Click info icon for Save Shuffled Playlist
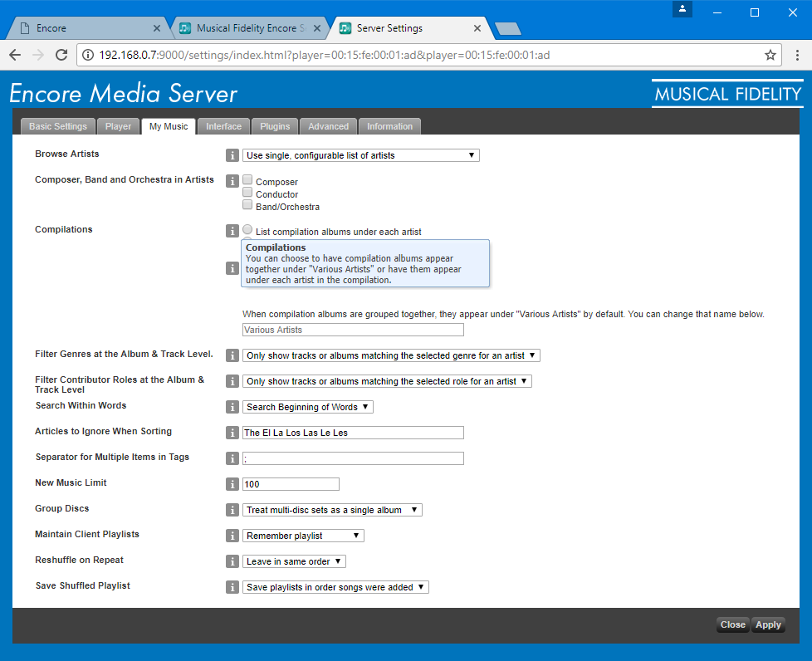 click(232, 587)
